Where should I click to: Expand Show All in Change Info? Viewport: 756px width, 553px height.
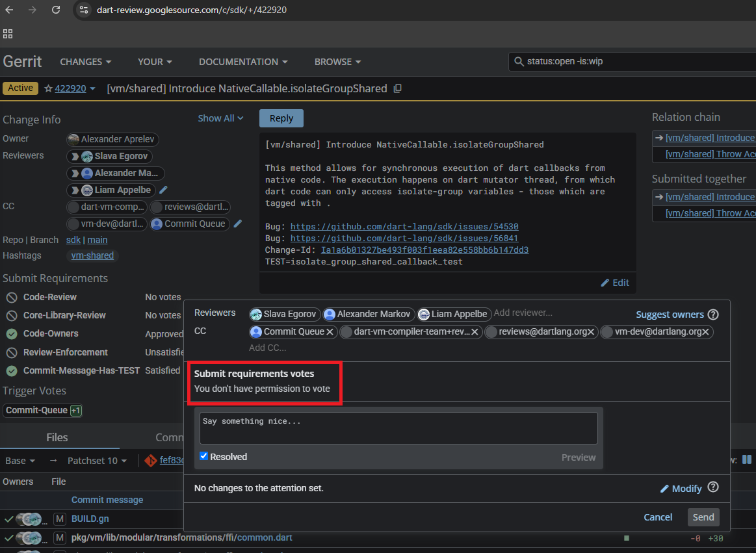pyautogui.click(x=220, y=118)
